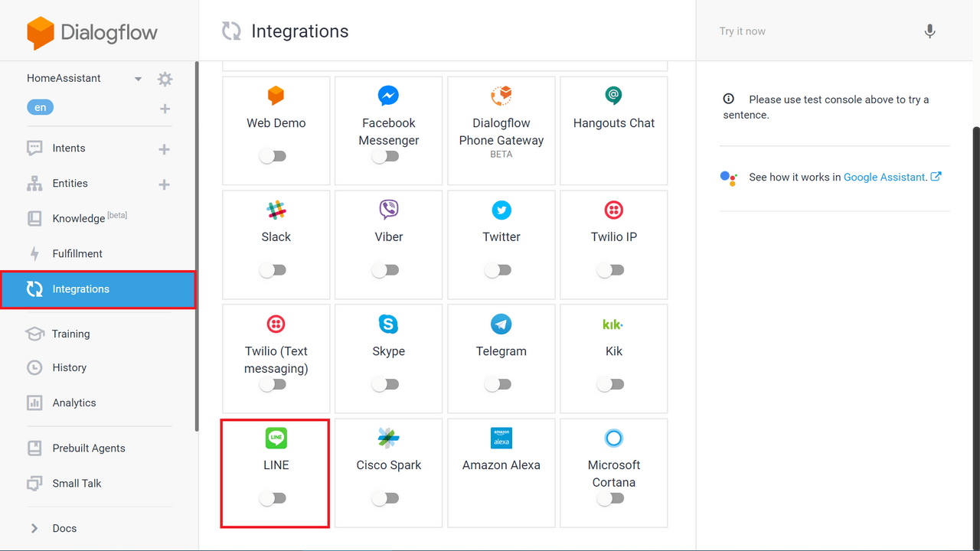Turn on the Viber integration switch
980x551 pixels.
(385, 270)
